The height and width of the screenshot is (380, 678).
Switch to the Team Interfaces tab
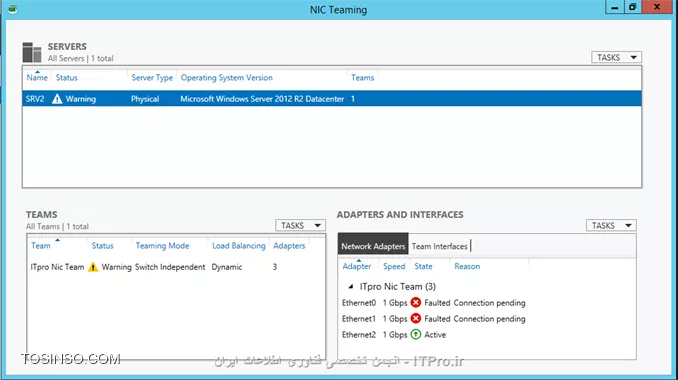(439, 246)
